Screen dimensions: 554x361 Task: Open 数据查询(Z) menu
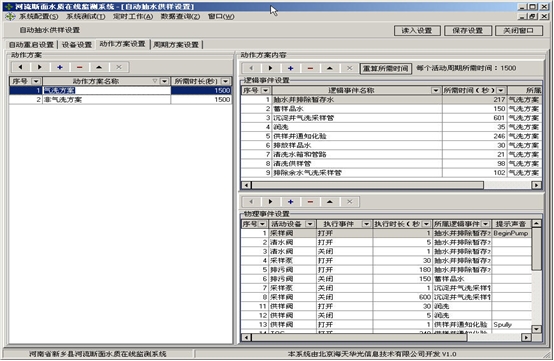[181, 16]
